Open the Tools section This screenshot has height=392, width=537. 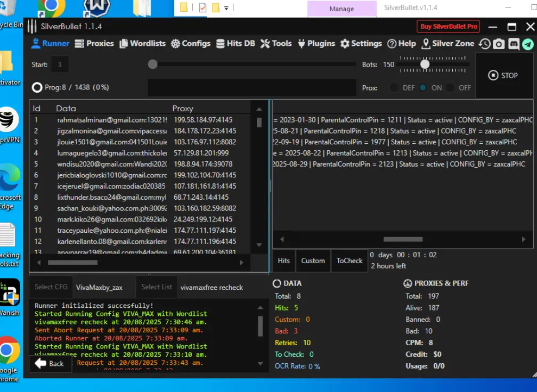point(276,44)
